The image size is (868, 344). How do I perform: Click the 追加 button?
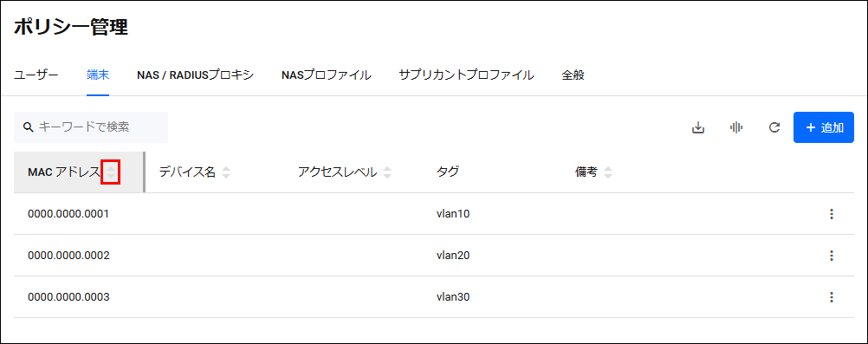[x=824, y=127]
